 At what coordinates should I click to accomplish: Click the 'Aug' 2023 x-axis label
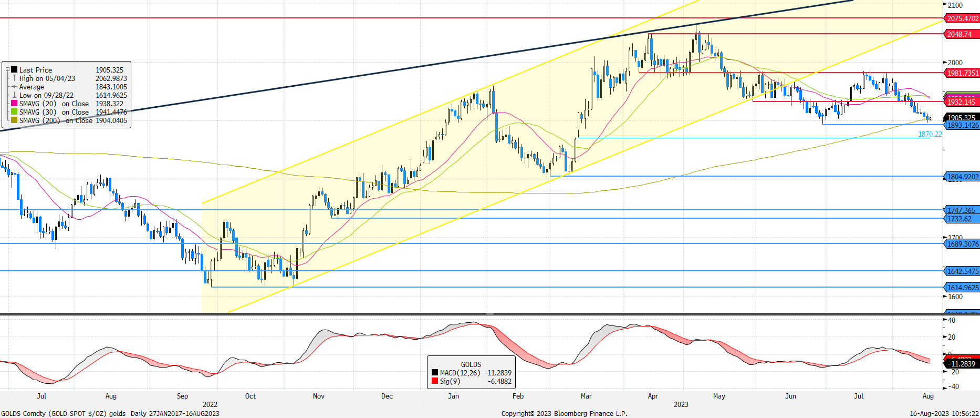tap(928, 396)
